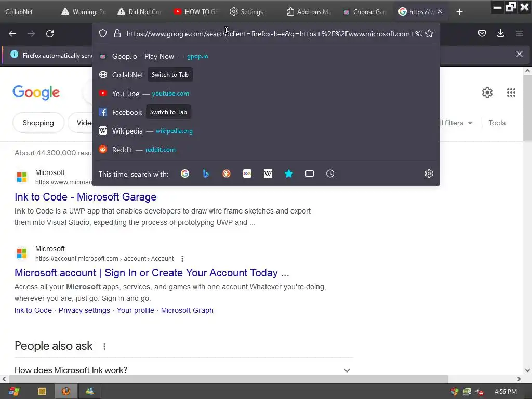Open options for Microsoft account result
Image resolution: width=532 pixels, height=399 pixels.
[182, 259]
